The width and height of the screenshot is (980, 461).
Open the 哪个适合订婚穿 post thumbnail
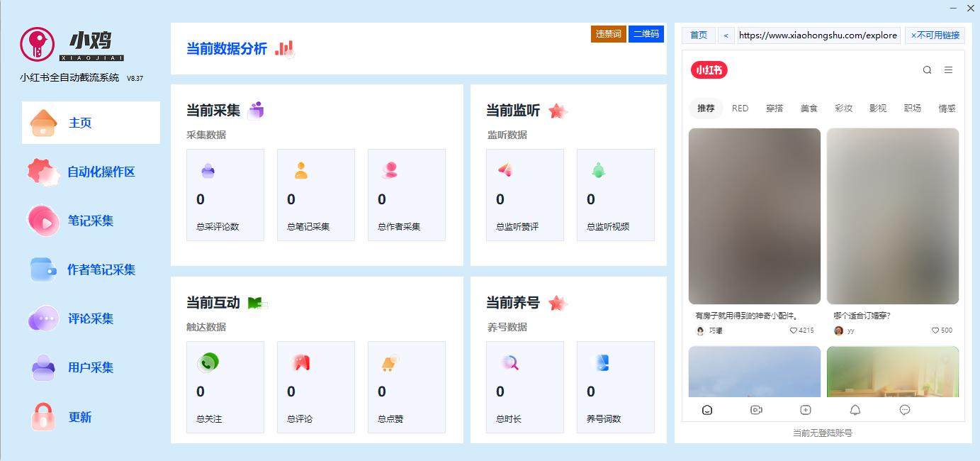pyautogui.click(x=893, y=216)
